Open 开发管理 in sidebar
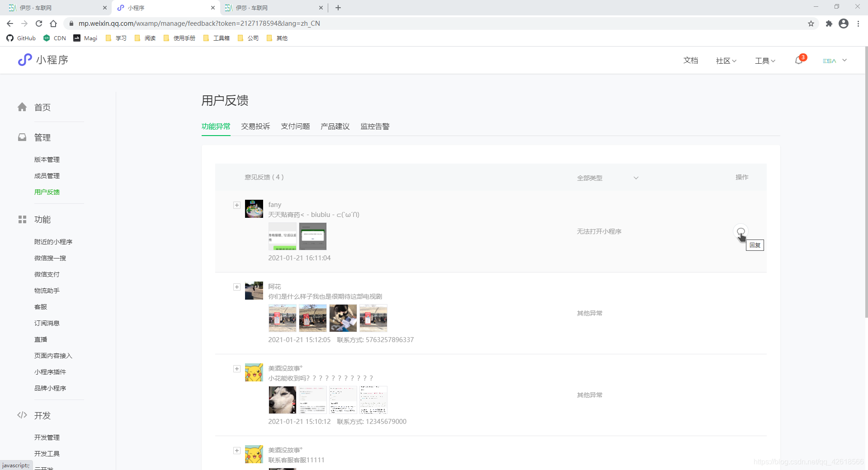 tap(47, 437)
